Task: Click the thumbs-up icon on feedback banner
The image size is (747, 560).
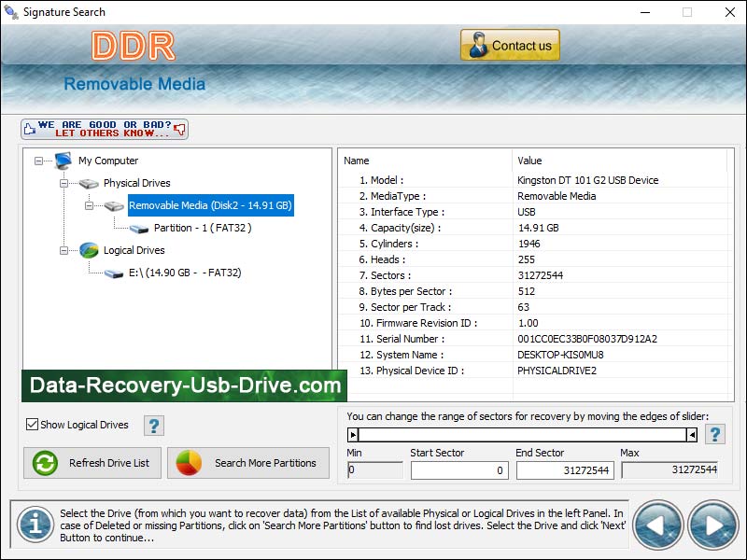Action: click(30, 129)
